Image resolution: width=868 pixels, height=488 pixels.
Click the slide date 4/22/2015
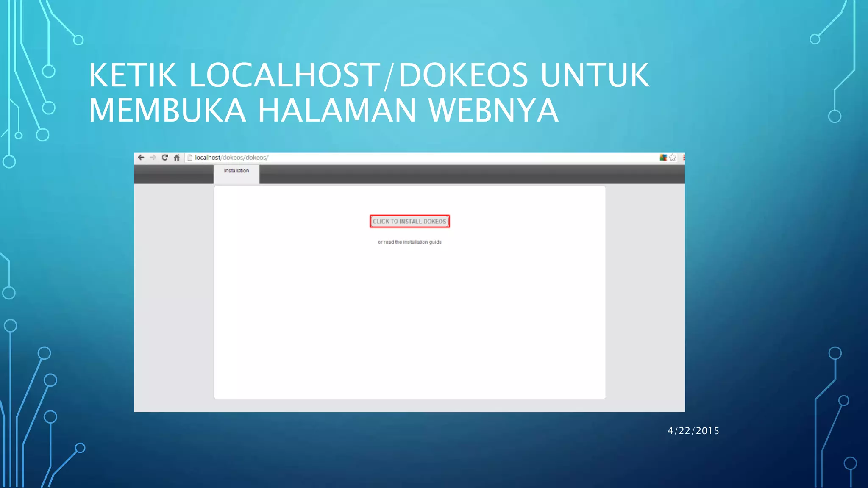pyautogui.click(x=693, y=431)
